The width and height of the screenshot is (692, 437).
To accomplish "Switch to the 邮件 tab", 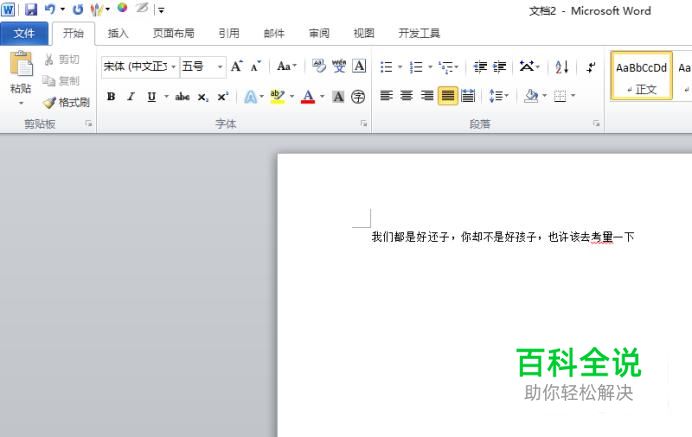I will tap(274, 34).
